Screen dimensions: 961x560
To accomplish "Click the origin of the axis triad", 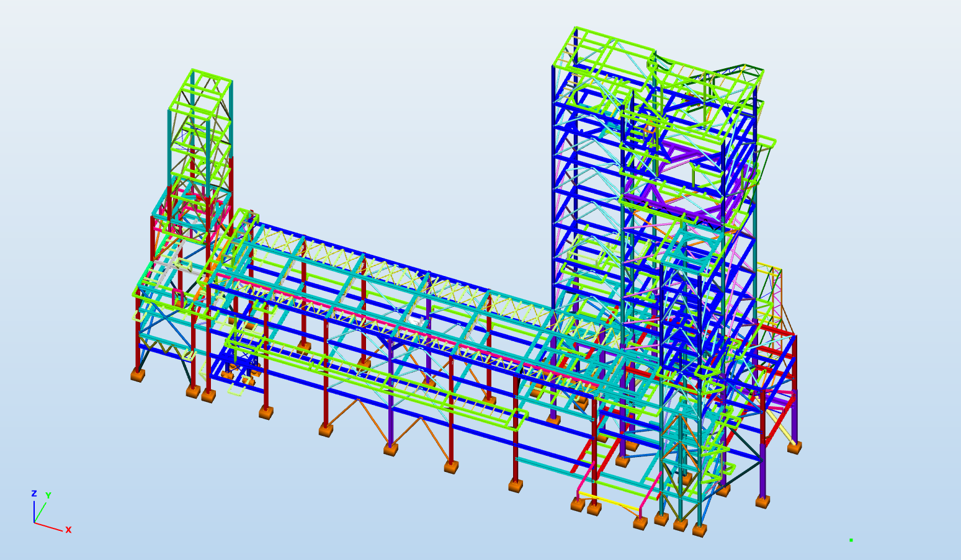I will (x=35, y=523).
